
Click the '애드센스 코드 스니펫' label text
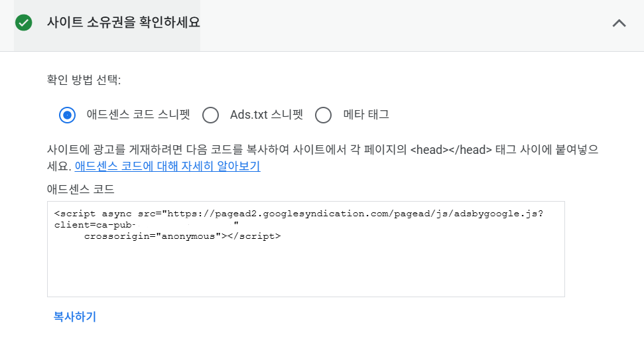(x=138, y=115)
